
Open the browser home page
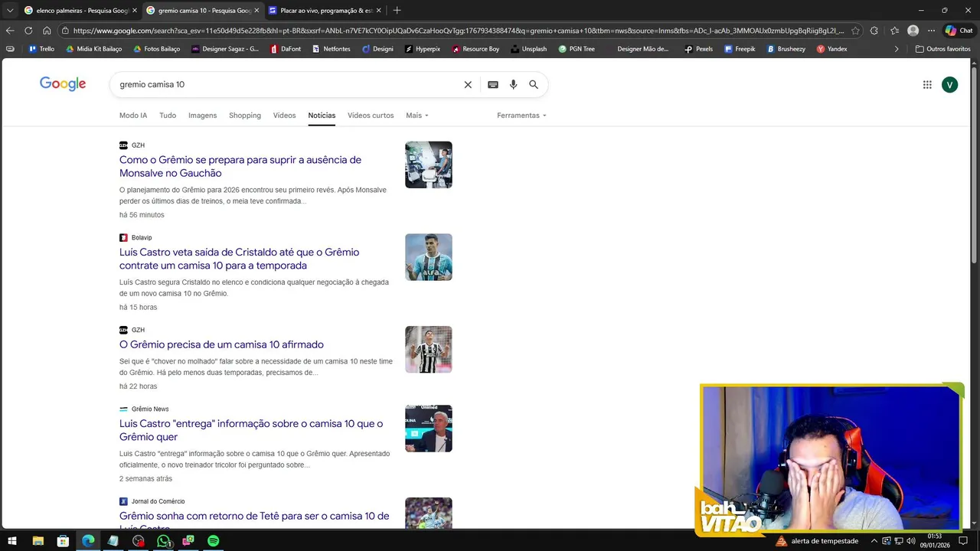tap(47, 31)
